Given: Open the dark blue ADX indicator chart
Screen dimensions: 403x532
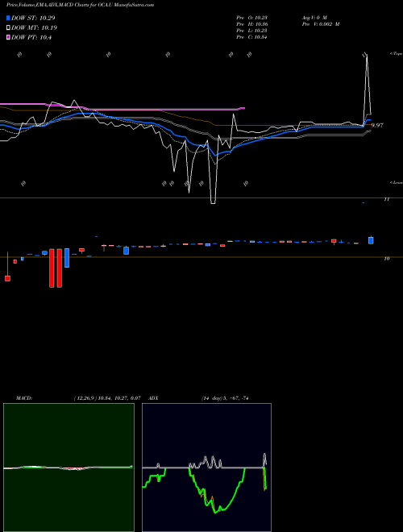Looking at the screenshot, I should [206, 468].
